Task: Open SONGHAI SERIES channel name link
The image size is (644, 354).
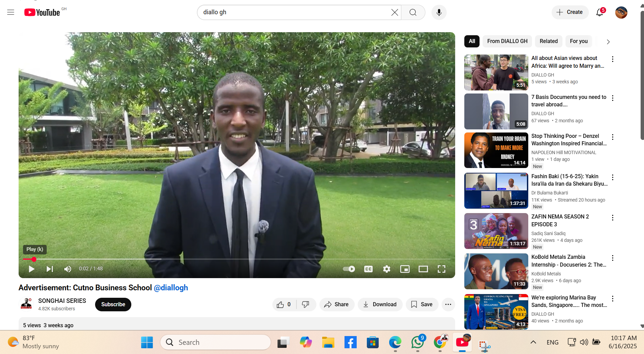Action: (x=62, y=301)
